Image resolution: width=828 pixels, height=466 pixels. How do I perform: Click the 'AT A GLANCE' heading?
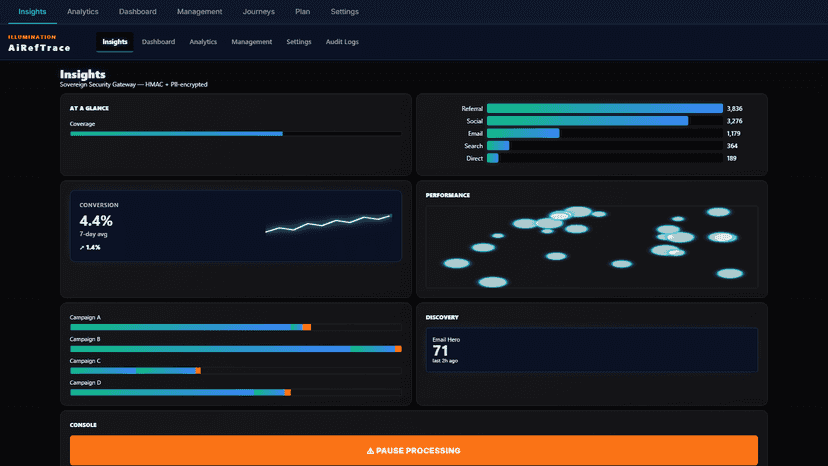89,108
